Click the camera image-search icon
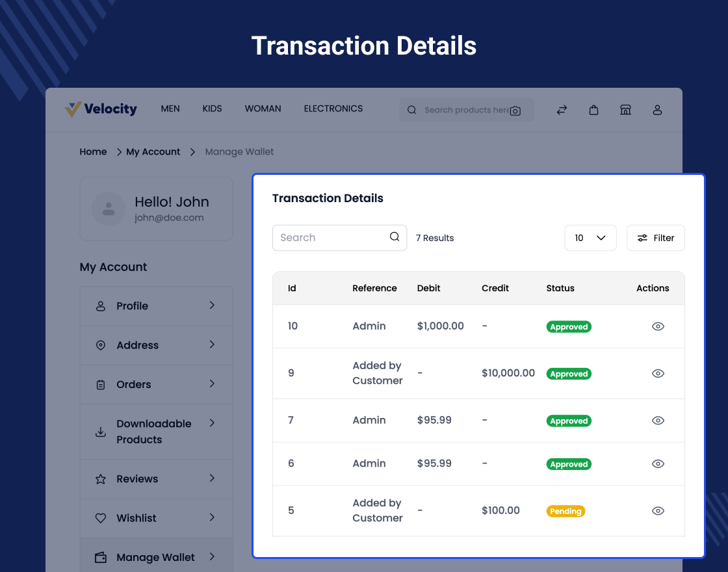Image resolution: width=728 pixels, height=572 pixels. (x=515, y=111)
